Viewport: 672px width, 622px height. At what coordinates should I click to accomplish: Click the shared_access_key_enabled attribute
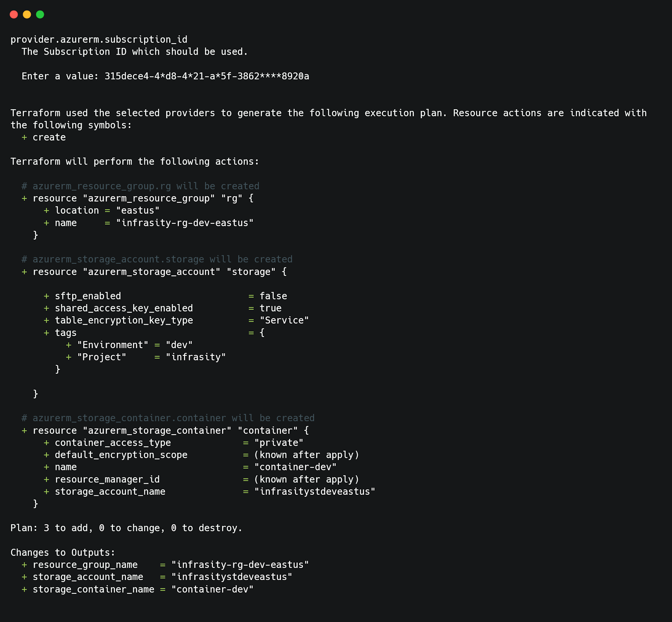coord(124,308)
